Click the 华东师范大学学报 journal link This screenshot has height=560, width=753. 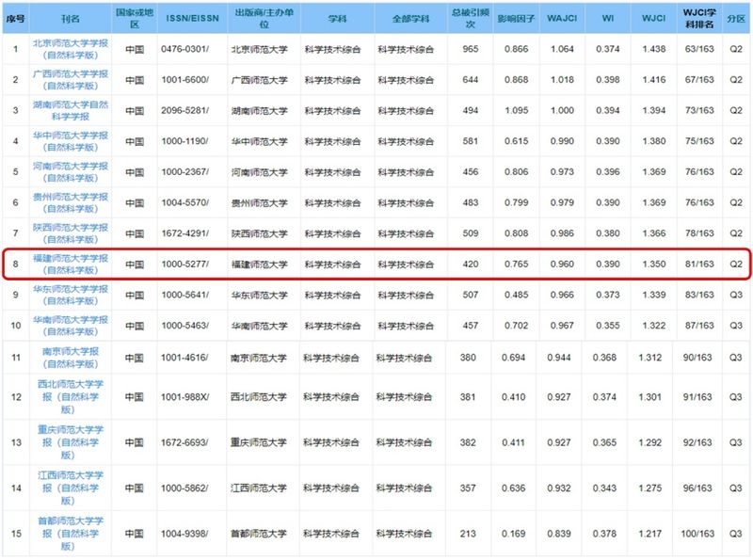coord(71,295)
